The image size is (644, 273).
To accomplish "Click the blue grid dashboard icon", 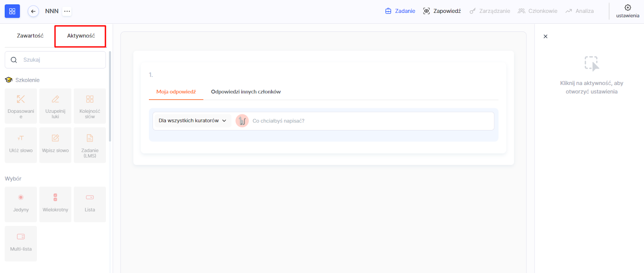I will pos(12,11).
